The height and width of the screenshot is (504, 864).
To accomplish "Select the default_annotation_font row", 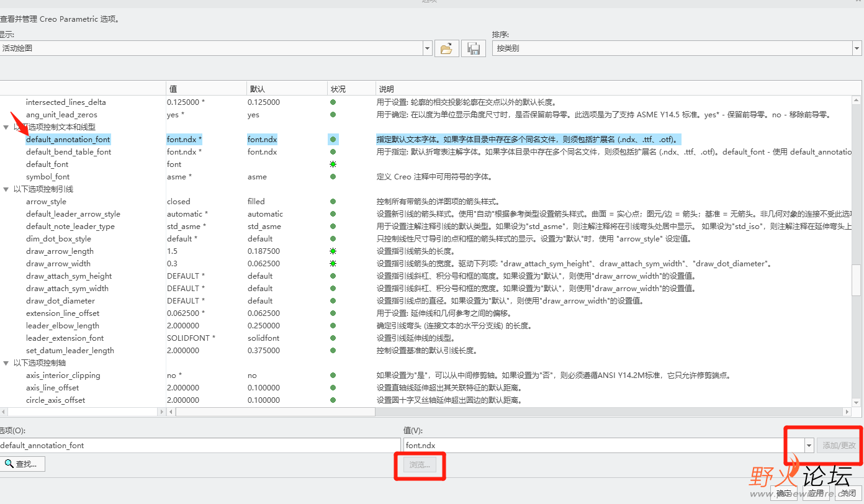I will point(68,139).
